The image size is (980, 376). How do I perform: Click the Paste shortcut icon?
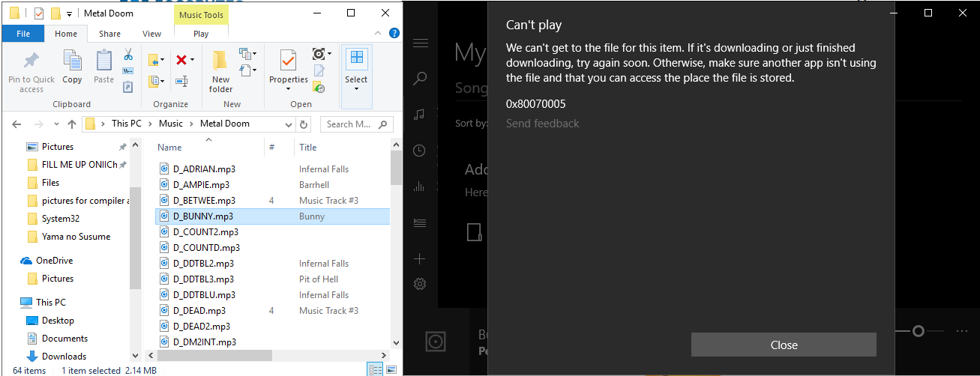(x=128, y=87)
